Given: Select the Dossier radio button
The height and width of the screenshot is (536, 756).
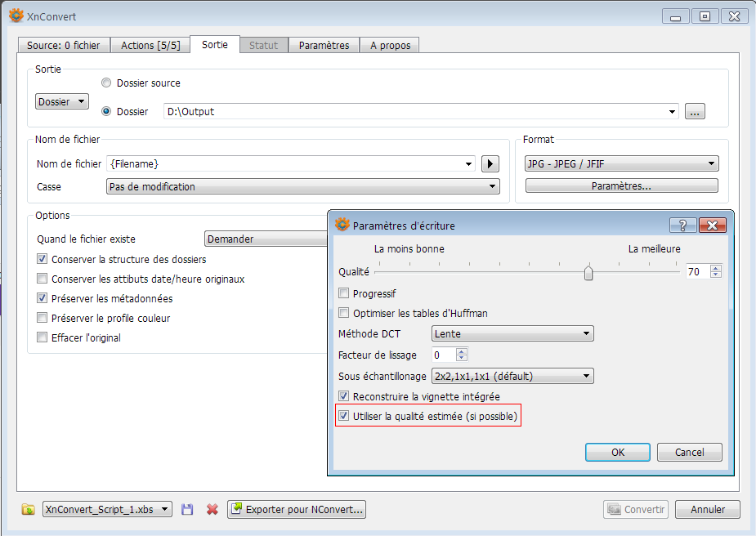Looking at the screenshot, I should pos(106,111).
